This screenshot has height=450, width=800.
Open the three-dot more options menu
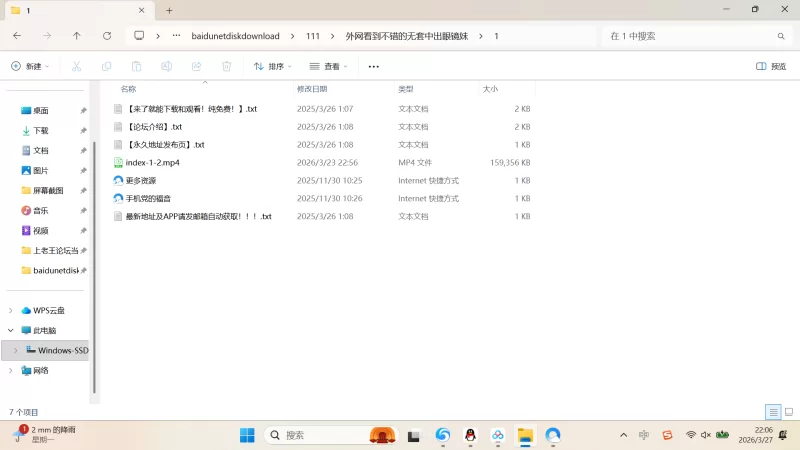click(374, 66)
